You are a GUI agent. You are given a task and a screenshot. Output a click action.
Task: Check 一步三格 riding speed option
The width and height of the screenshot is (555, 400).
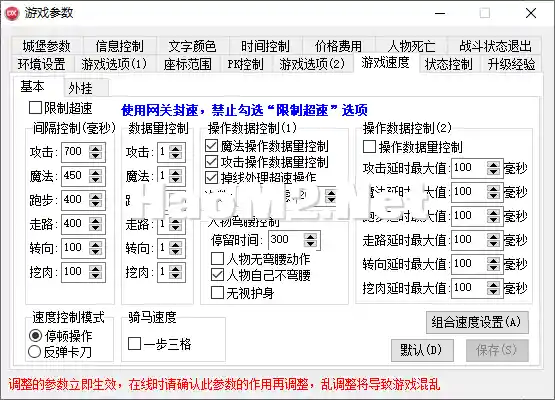coord(160,343)
